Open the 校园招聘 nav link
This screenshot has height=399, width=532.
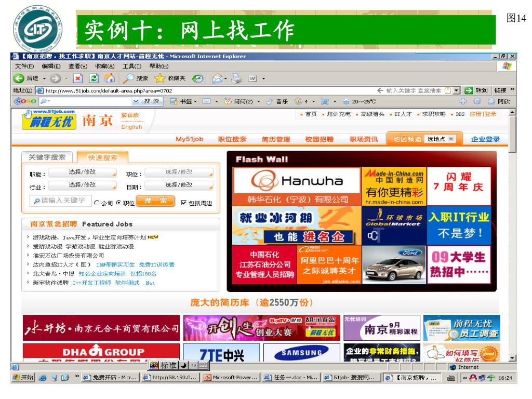[320, 139]
